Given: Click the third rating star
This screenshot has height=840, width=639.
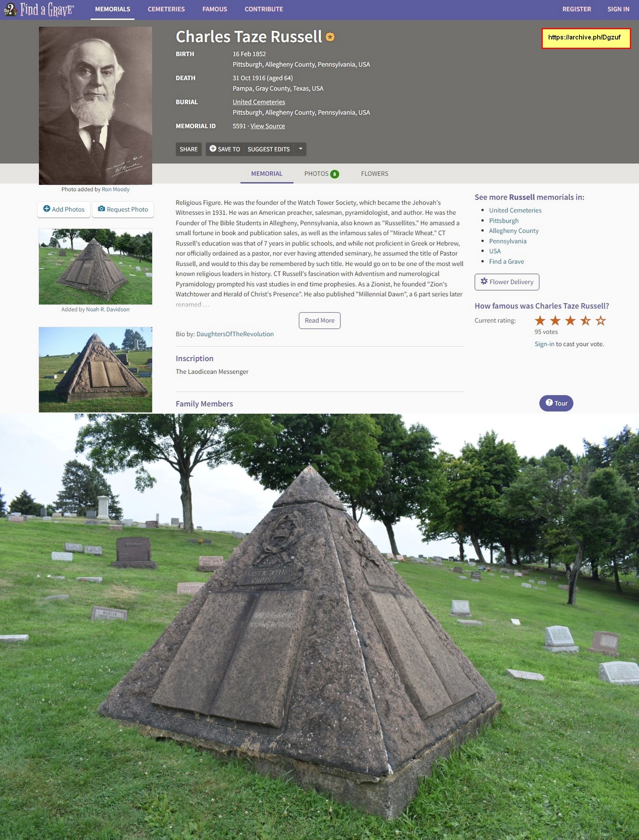Looking at the screenshot, I should pyautogui.click(x=570, y=321).
